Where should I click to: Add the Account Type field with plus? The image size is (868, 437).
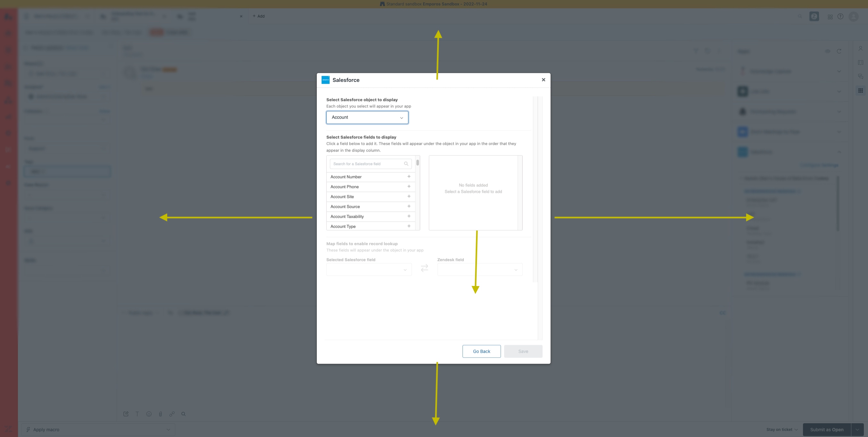[x=409, y=226]
